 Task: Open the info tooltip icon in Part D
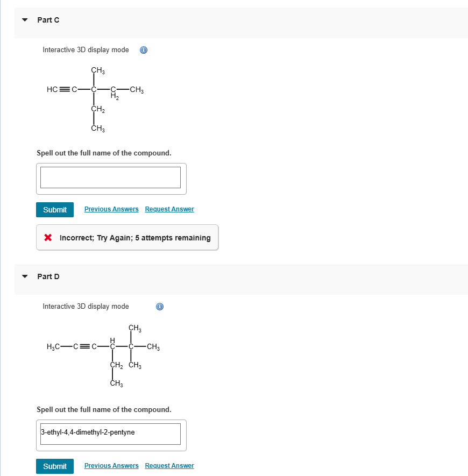coord(159,307)
